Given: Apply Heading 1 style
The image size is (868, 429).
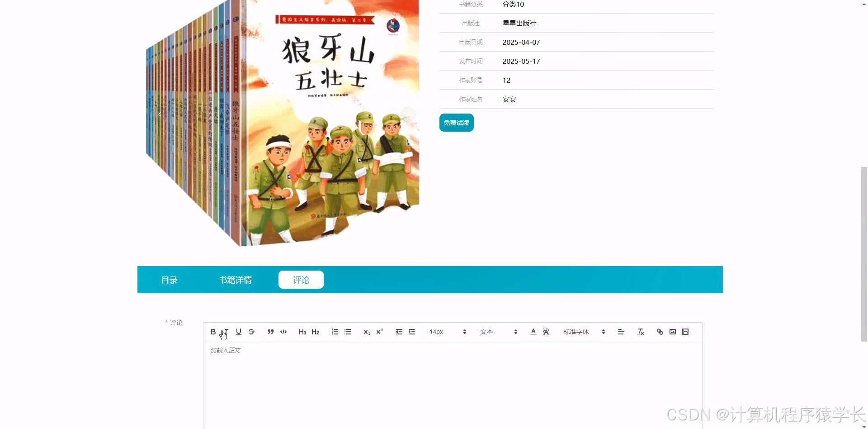Looking at the screenshot, I should pyautogui.click(x=302, y=332).
